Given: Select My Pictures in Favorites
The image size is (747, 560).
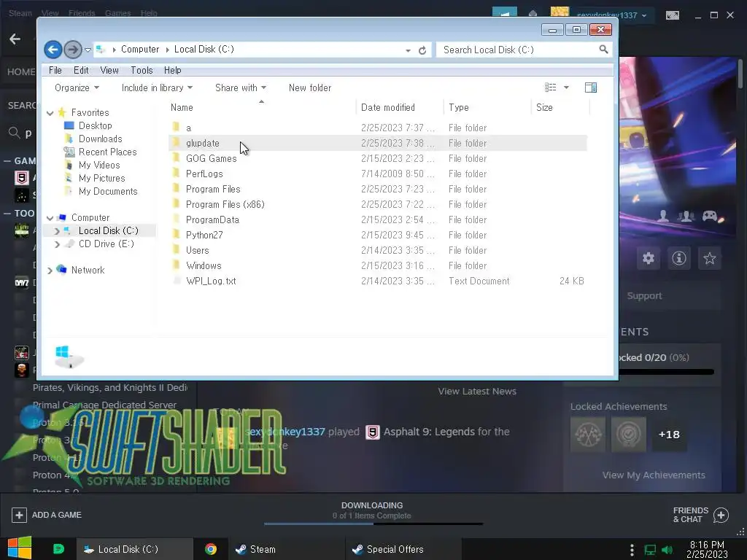Looking at the screenshot, I should point(101,178).
